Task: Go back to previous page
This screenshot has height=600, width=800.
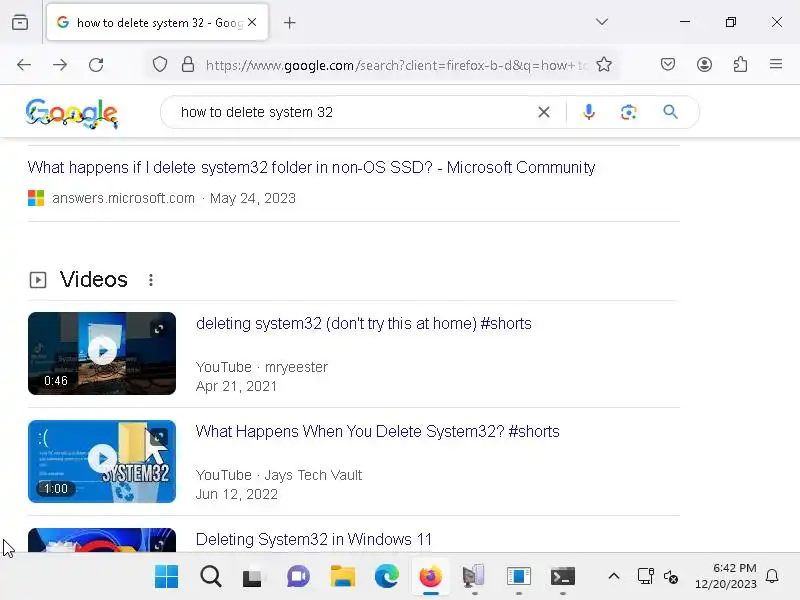Action: click(24, 65)
